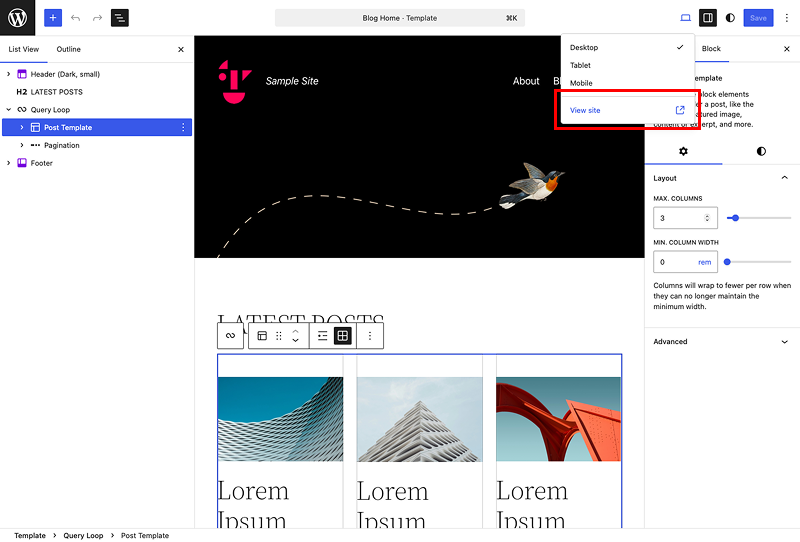800x542 pixels.
Task: Select the blue wavy building post image
Action: coord(281,419)
